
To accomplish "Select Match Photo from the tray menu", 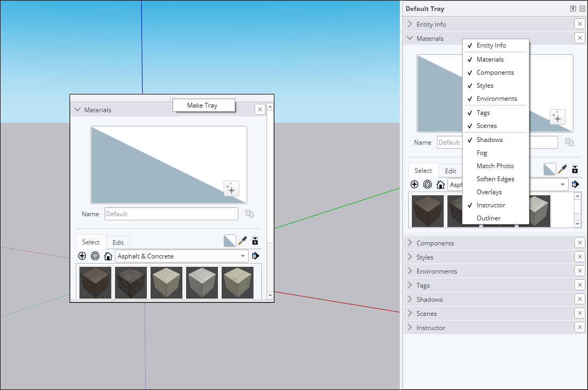I will 494,166.
